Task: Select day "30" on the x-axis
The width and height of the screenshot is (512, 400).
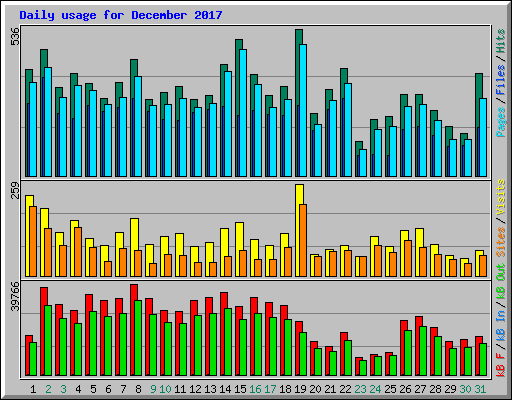Action: click(x=465, y=389)
